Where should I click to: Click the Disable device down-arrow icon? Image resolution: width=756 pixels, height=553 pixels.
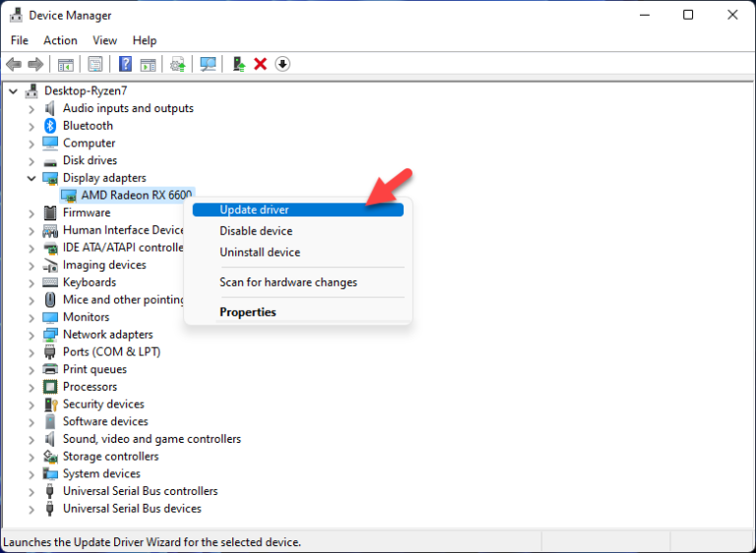(283, 64)
